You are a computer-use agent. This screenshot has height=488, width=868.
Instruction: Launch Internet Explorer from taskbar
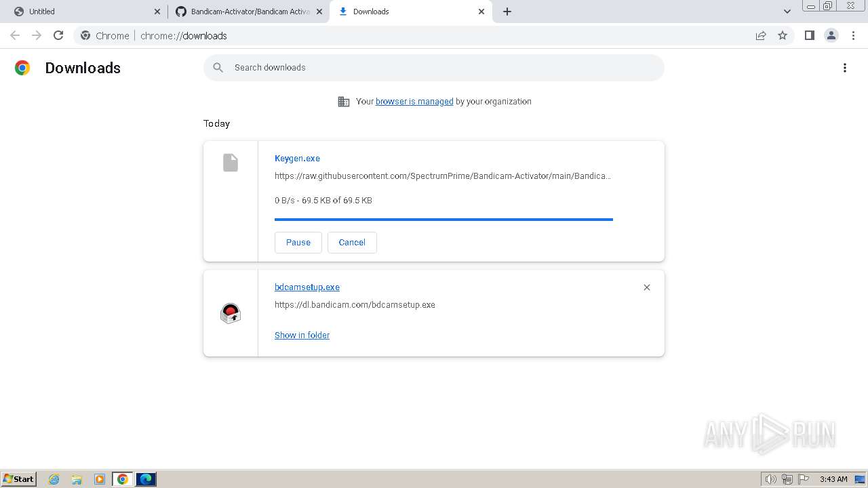54,479
